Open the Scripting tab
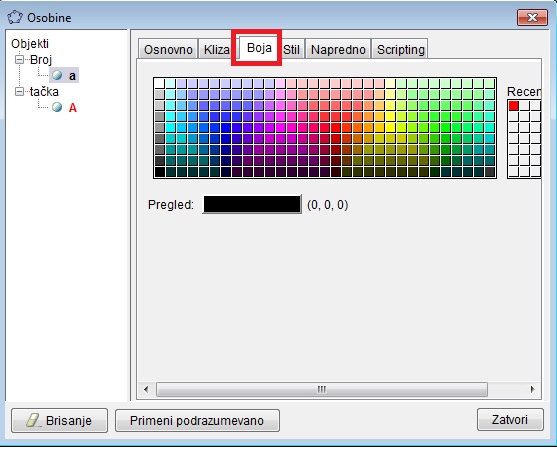Viewport: 557px width, 449px height. click(400, 49)
